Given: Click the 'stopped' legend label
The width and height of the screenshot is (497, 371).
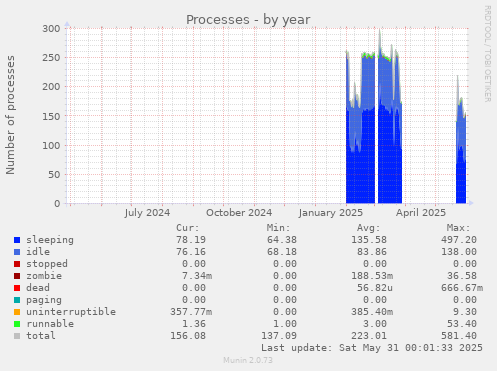Looking at the screenshot, I should [x=47, y=264].
